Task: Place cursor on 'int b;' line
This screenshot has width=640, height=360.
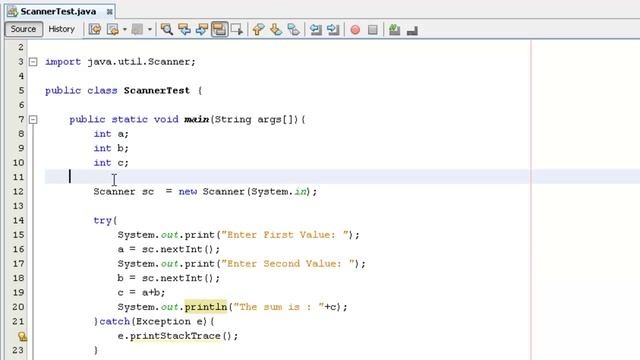Action: click(x=111, y=148)
